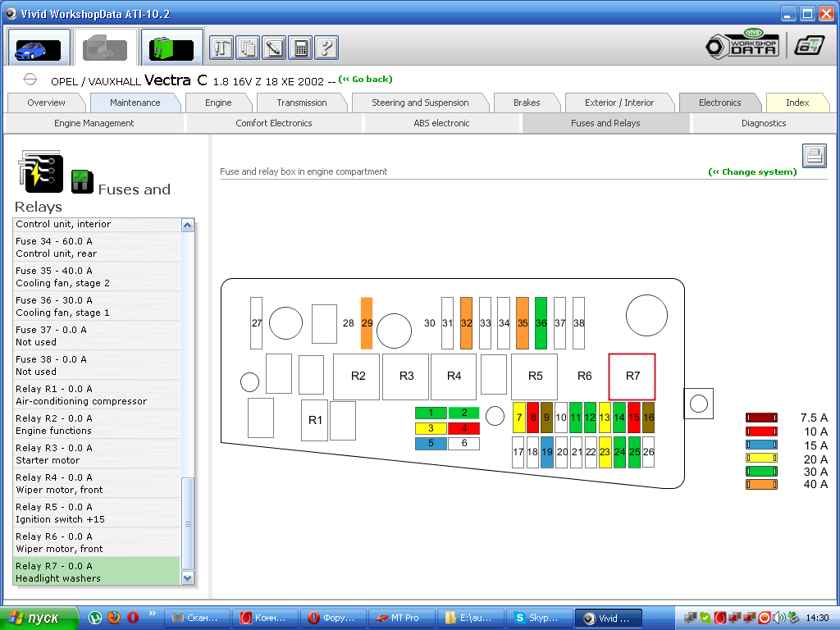Click the volume speaker tray icon
Viewport: 840px width, 630px height.
point(779,618)
